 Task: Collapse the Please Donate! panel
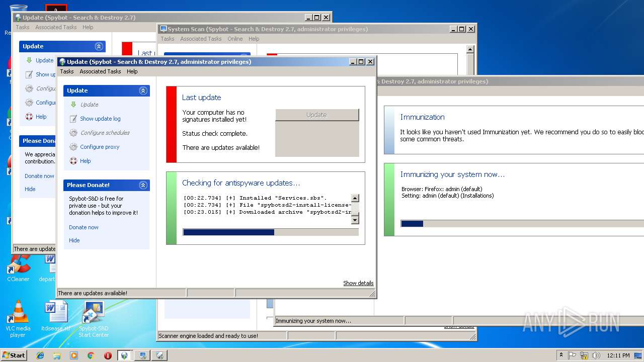(143, 185)
